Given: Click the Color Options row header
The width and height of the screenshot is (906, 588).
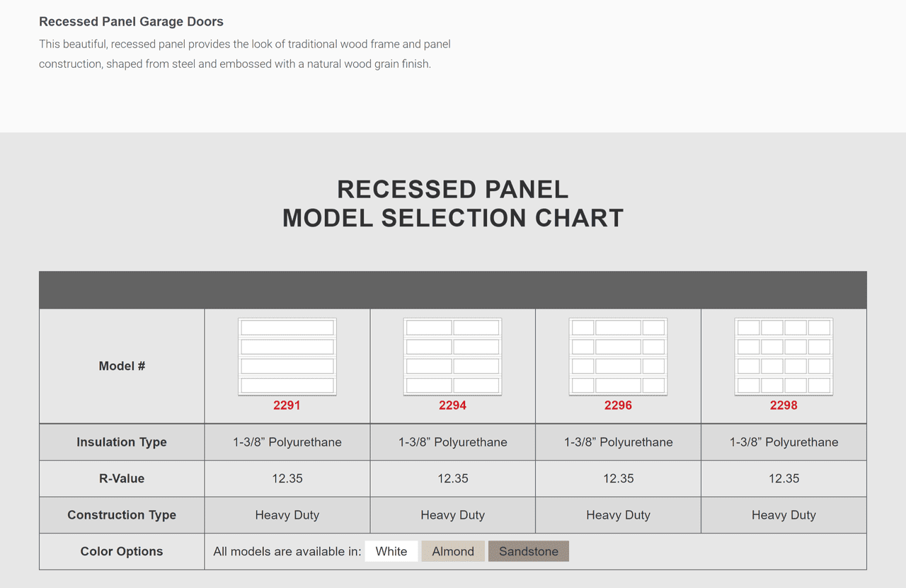Looking at the screenshot, I should click(x=122, y=551).
